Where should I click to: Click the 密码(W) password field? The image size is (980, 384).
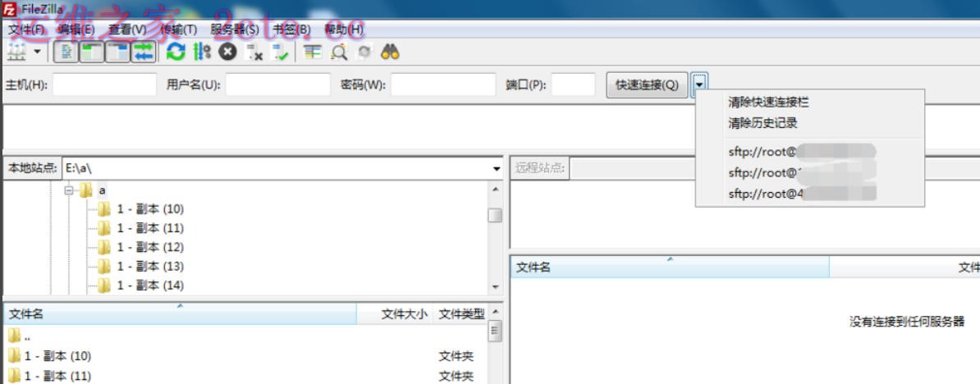(x=443, y=85)
